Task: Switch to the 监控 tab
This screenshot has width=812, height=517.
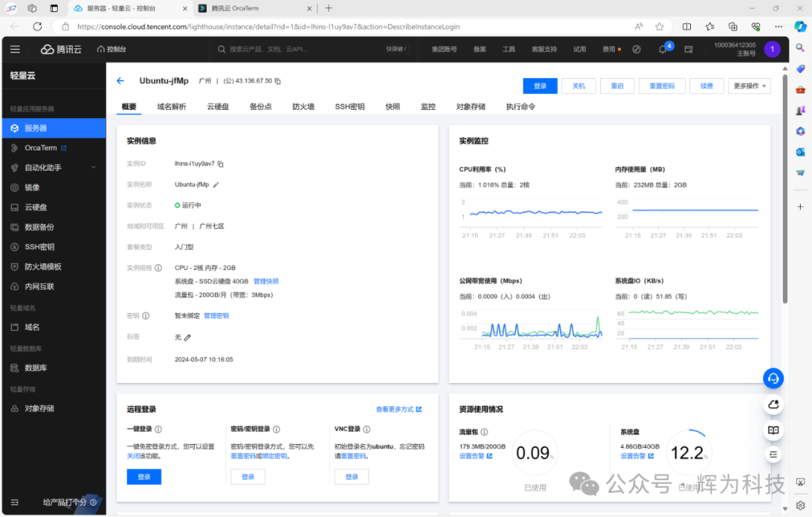Action: click(428, 107)
